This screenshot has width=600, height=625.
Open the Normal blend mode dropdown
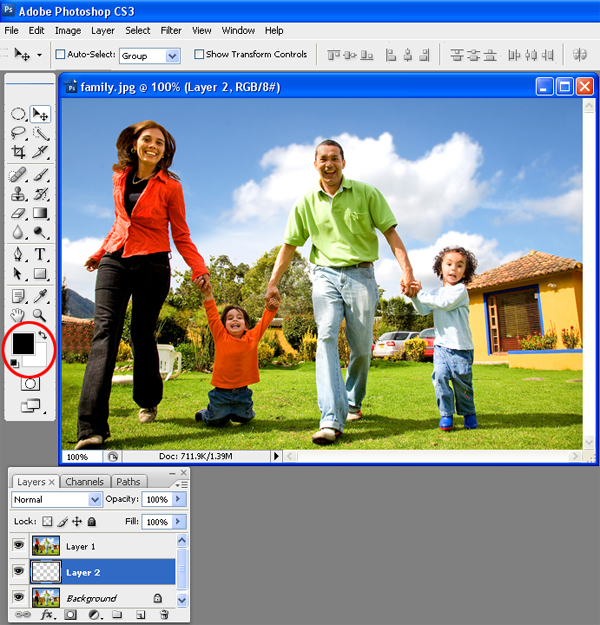pyautogui.click(x=57, y=499)
